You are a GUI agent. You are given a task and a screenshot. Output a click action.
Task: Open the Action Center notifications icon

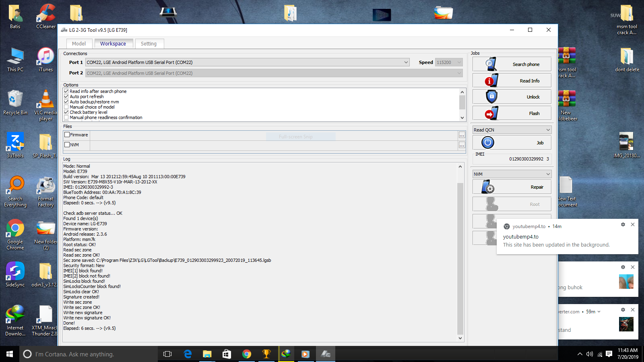click(609, 354)
